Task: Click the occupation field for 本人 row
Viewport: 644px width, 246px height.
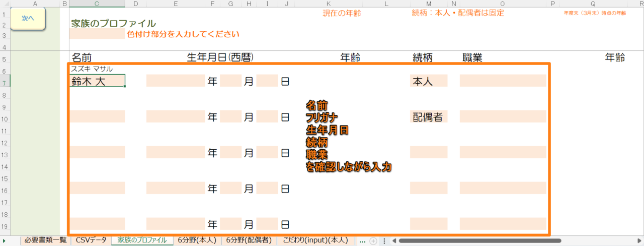Action: (x=502, y=81)
